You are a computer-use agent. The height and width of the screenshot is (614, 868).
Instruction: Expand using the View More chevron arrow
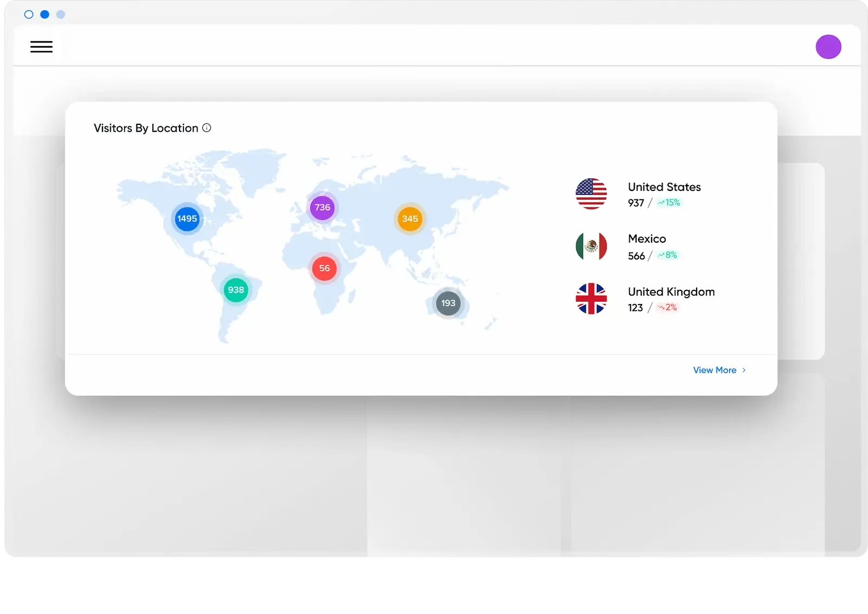[744, 370]
